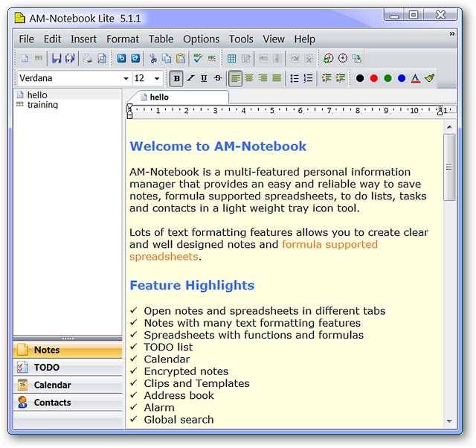Click the Redo blue arrow icon
Screen dimensions: 476x448
point(135,58)
